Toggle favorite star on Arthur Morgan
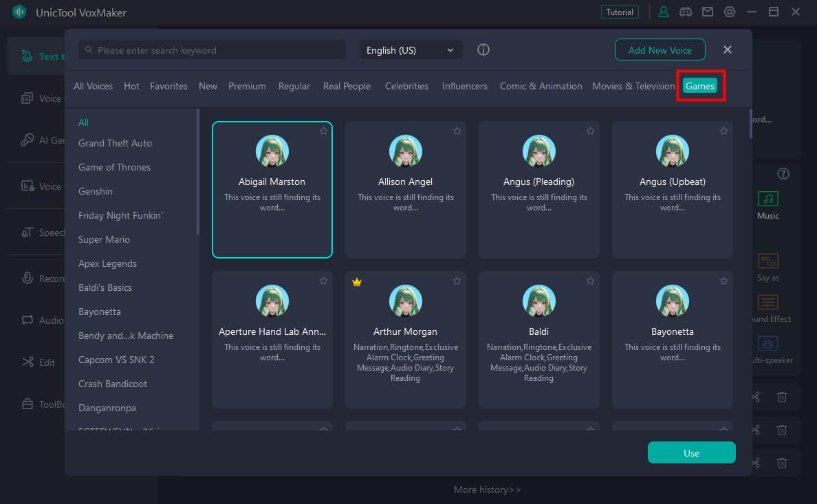Screen dimensions: 817x504 coord(457,281)
